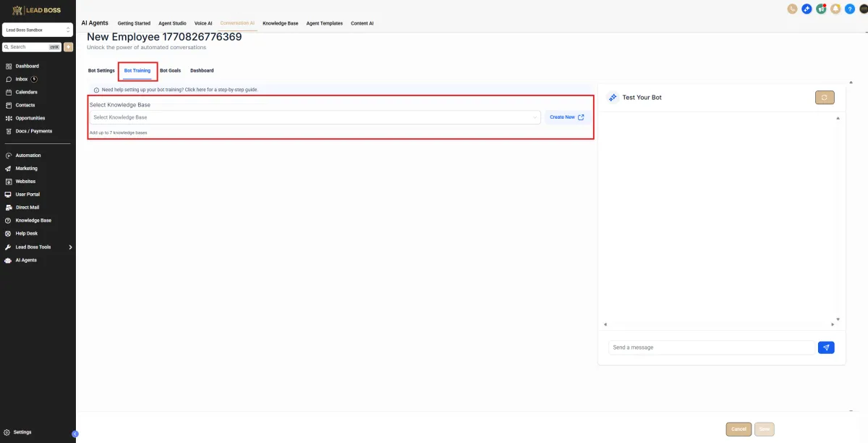Open the user profile avatar
Screen dimensions: 868x443
[863, 9]
